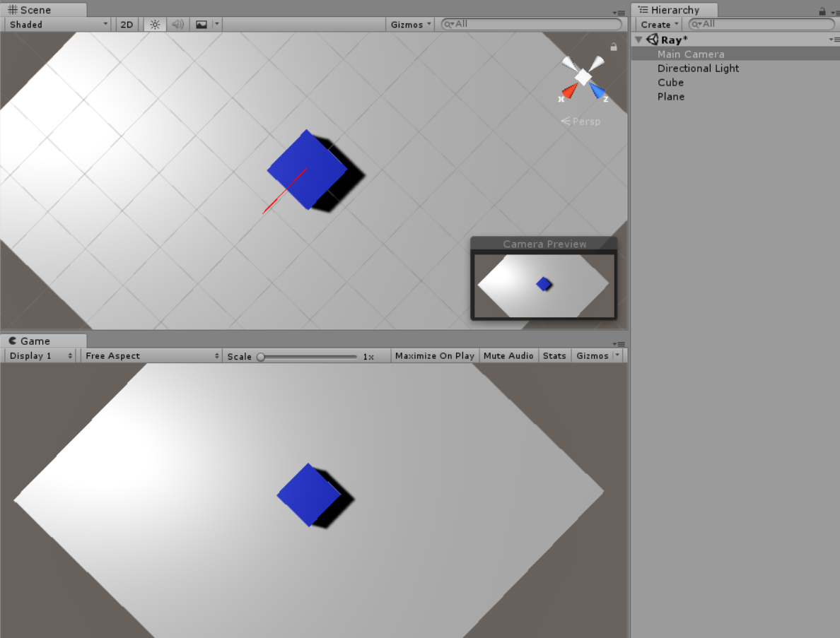
Task: Toggle Mute Audio in the Game view
Action: pyautogui.click(x=508, y=355)
